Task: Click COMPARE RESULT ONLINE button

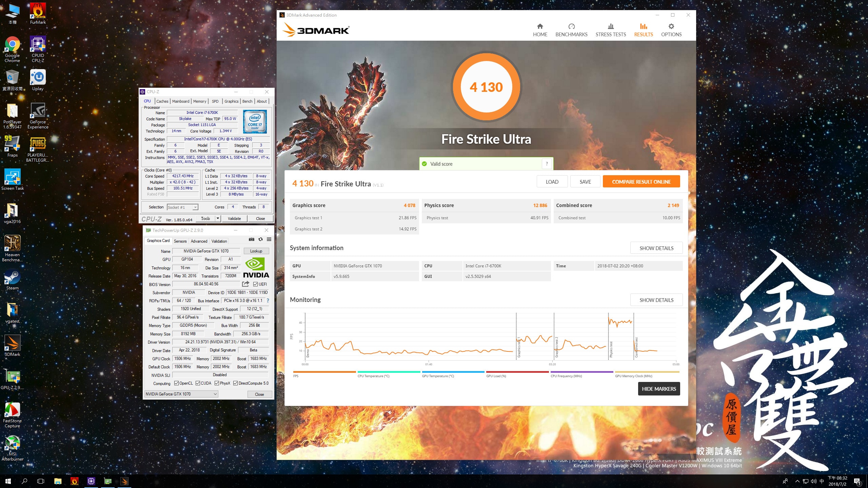Action: [641, 182]
